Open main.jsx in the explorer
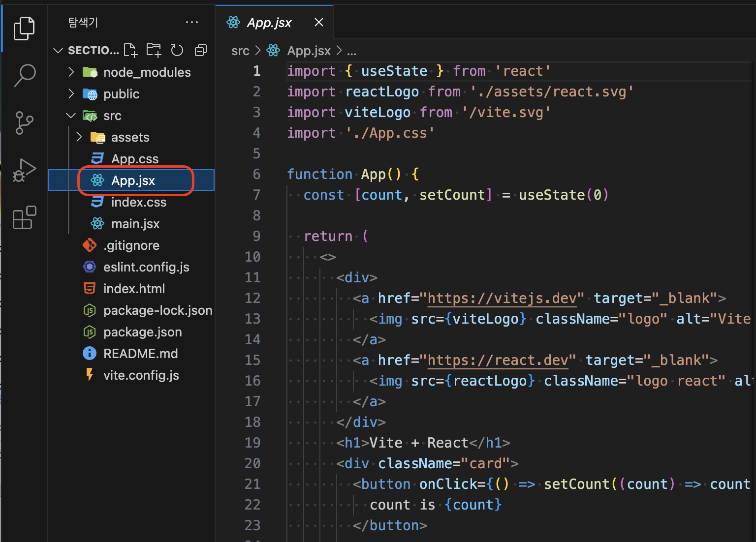The image size is (756, 542). pos(131,224)
